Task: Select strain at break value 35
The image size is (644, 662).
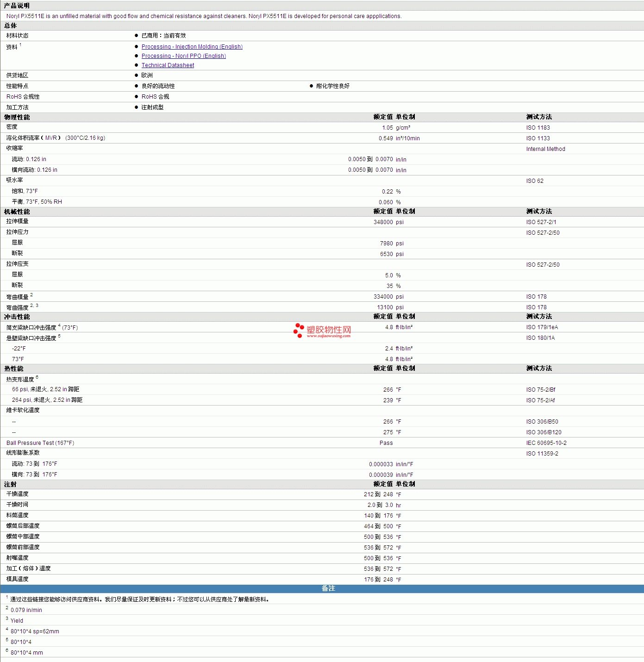Action: pyautogui.click(x=390, y=286)
